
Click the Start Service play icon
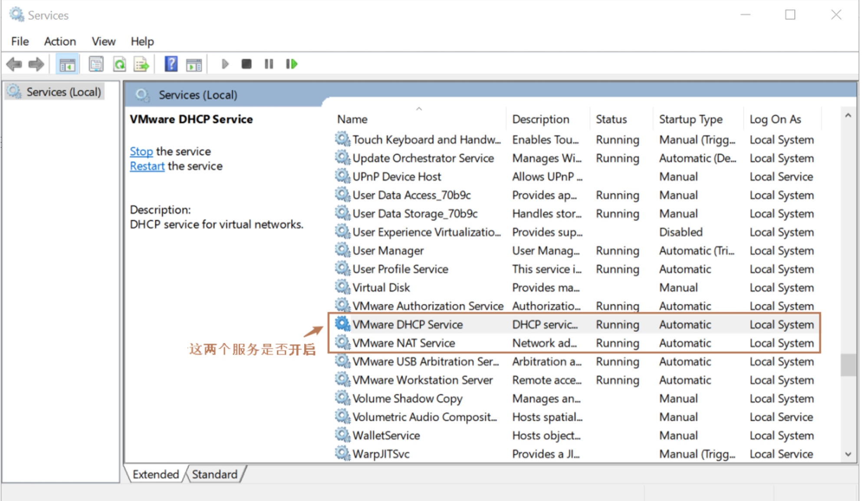pos(225,64)
